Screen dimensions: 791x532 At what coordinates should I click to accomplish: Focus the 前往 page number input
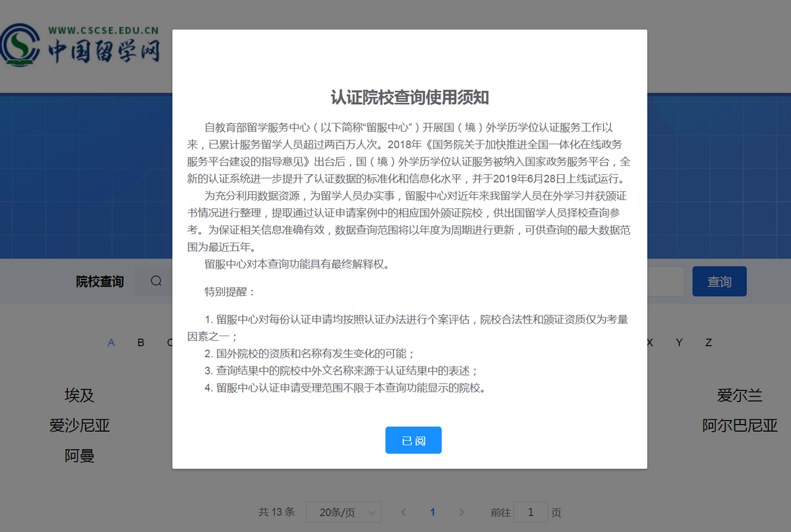531,512
